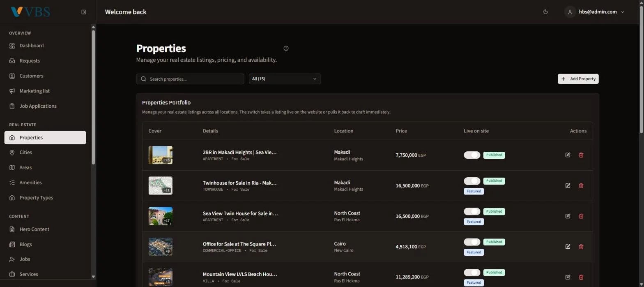The height and width of the screenshot is (287, 644).
Task: Click the Published badge on 2BR Makadi row
Action: point(494,155)
